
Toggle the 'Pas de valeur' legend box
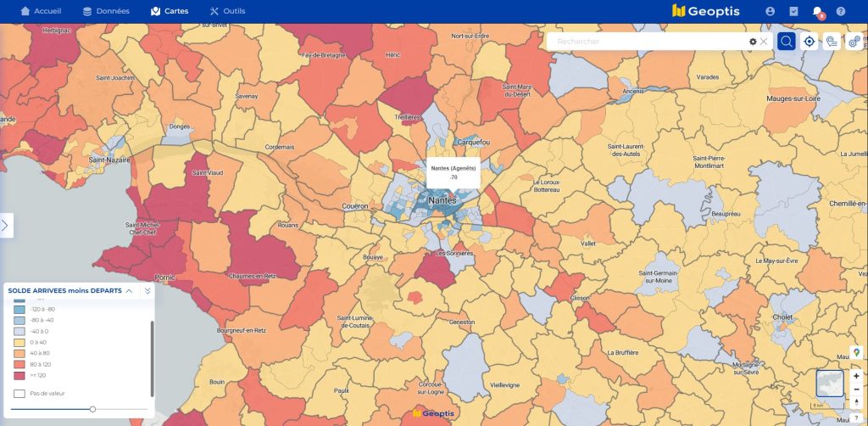19,394
